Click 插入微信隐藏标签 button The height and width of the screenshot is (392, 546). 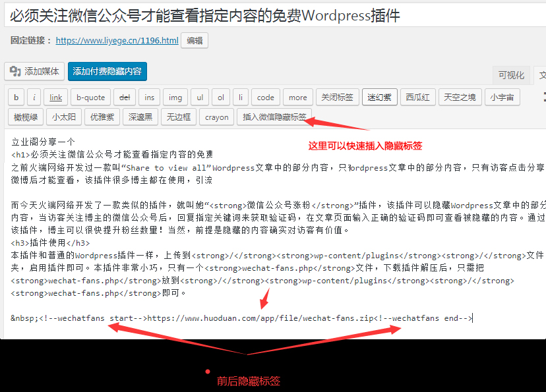[x=274, y=117]
